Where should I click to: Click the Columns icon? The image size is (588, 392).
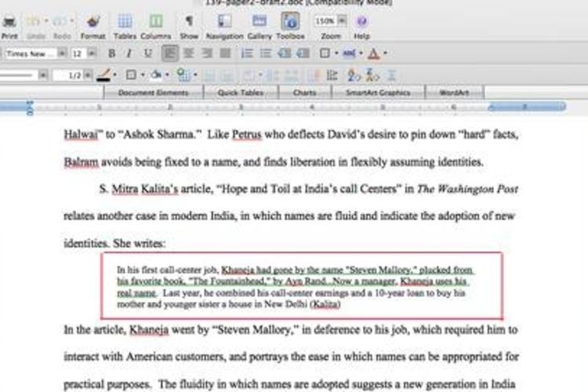point(155,22)
